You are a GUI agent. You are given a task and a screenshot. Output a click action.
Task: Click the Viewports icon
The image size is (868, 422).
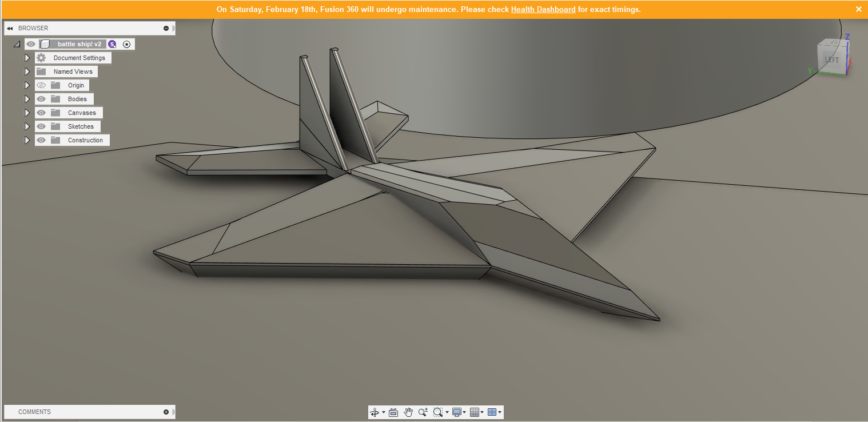(x=492, y=412)
